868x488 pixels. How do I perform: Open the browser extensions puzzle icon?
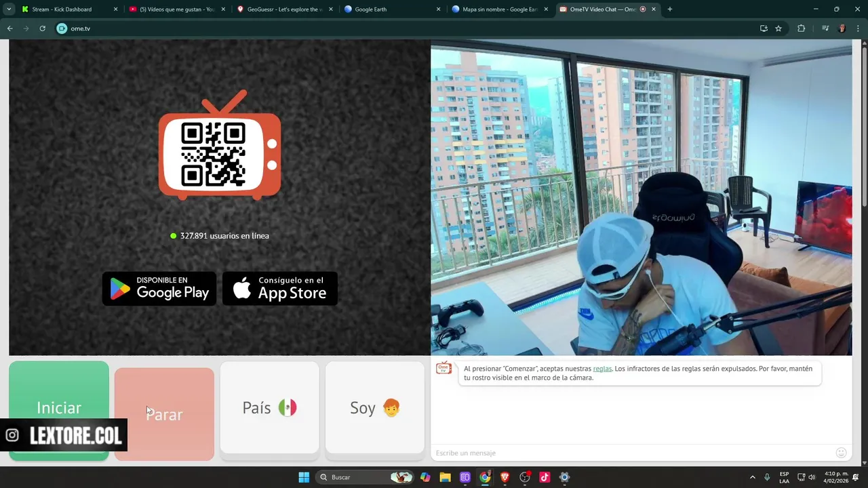[x=802, y=28]
